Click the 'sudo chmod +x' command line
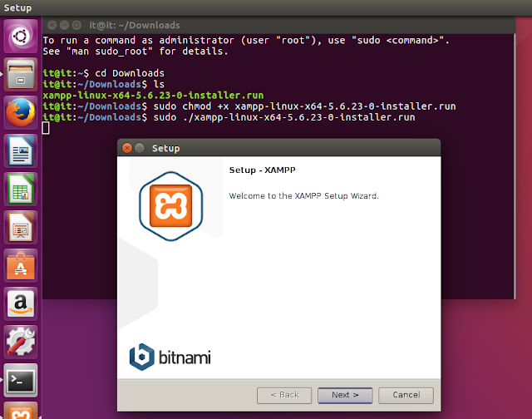The height and width of the screenshot is (419, 532). tap(249, 106)
